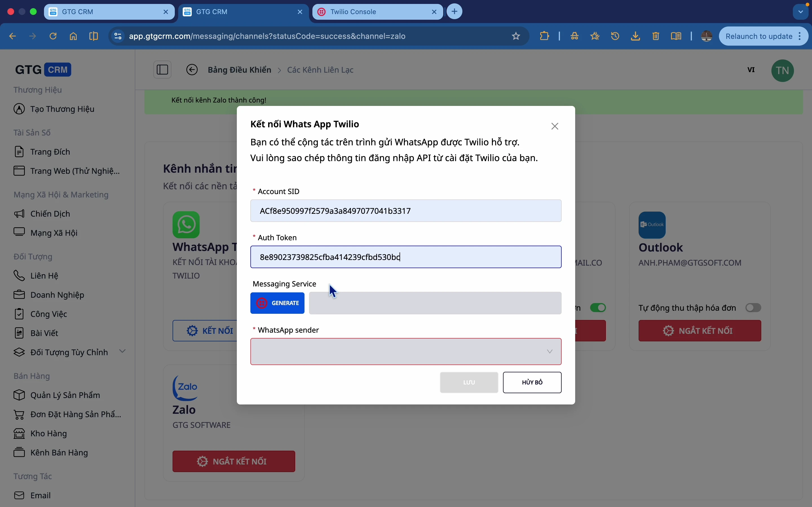Toggle the sidebar collapse icon

coord(163,70)
